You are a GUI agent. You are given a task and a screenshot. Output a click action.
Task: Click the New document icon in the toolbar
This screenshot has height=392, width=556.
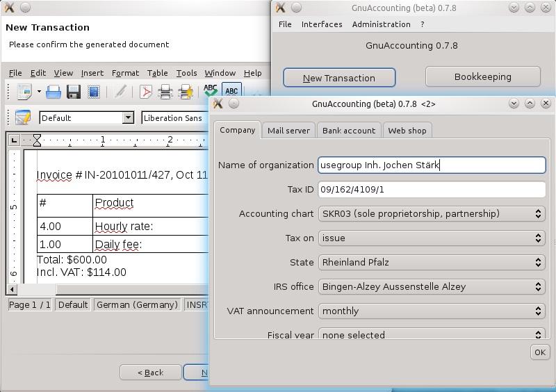coord(25,92)
